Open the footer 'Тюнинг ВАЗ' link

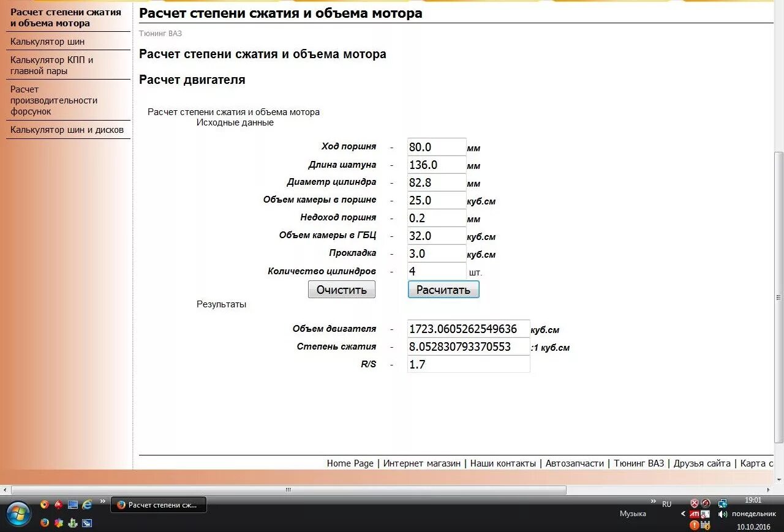(x=639, y=463)
